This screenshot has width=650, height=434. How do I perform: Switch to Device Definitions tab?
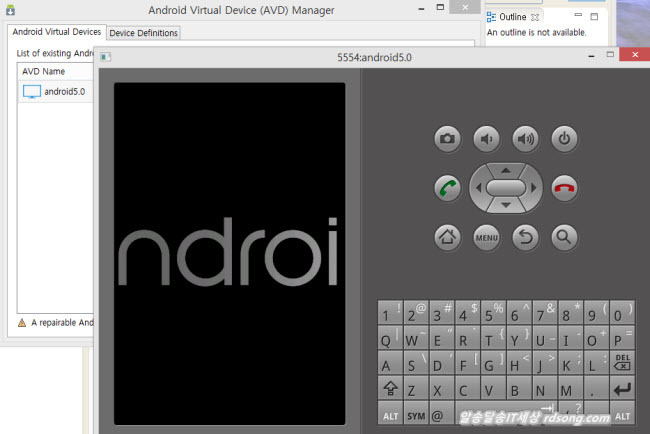[143, 33]
